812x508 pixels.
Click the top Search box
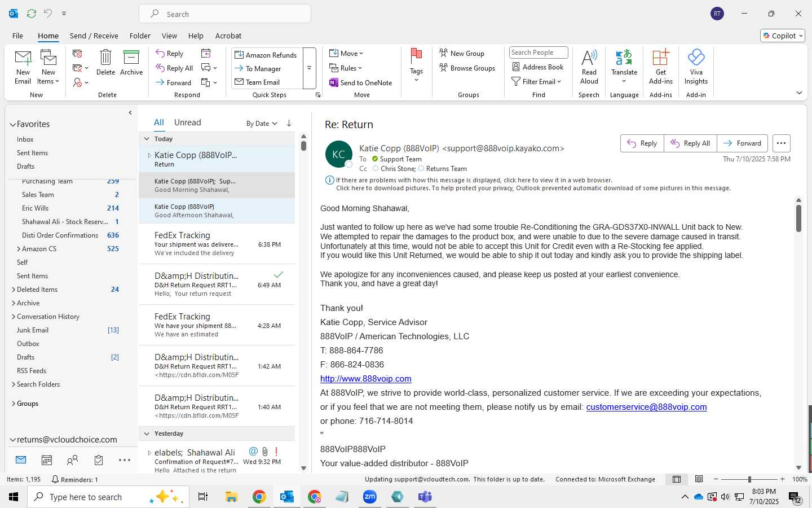[x=225, y=14]
